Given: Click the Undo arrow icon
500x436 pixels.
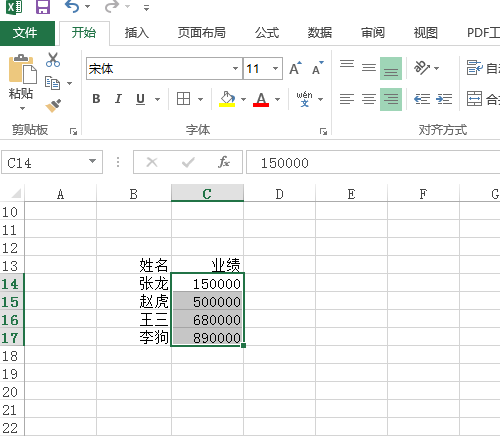Looking at the screenshot, I should [72, 6].
